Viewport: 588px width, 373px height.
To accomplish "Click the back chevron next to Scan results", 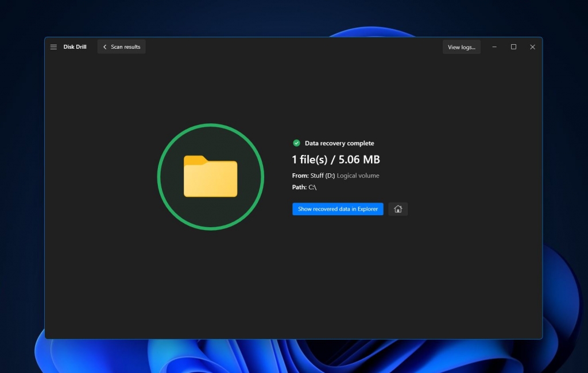I will [105, 46].
